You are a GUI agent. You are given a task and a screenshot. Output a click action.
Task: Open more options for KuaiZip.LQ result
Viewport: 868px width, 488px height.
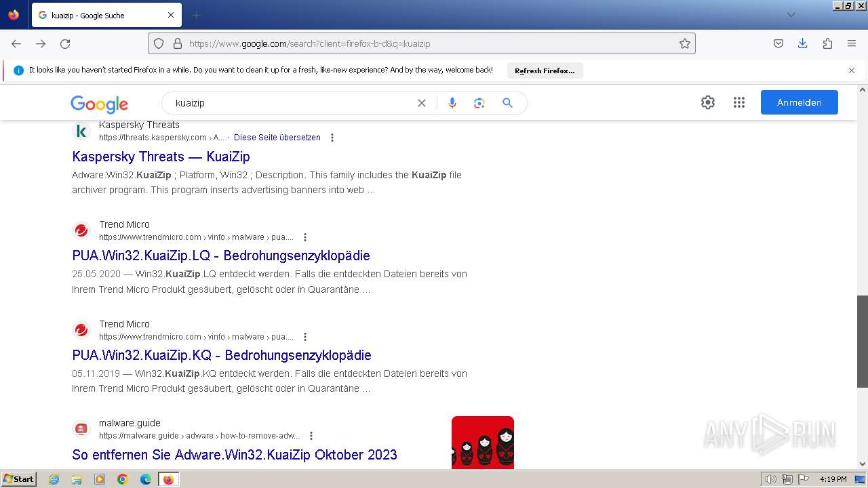point(305,237)
